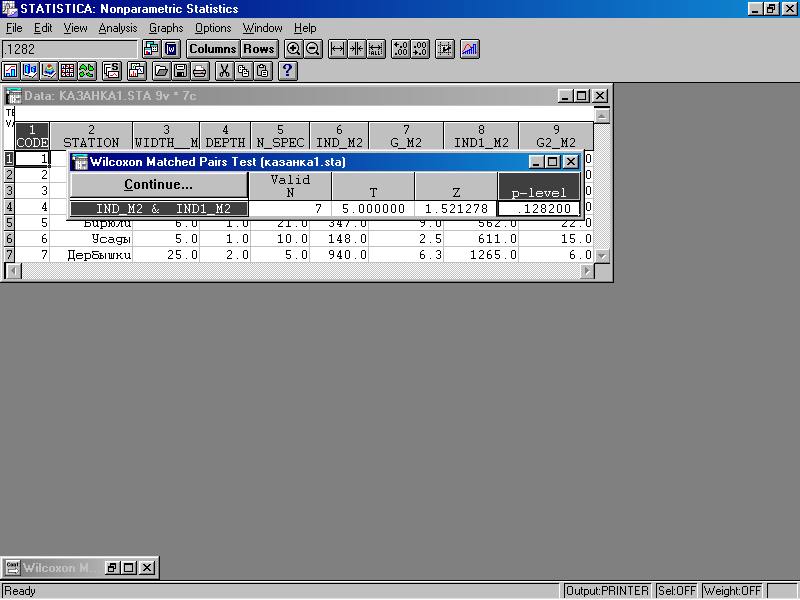Remove one decimal place icon
The height and width of the screenshot is (600, 800).
420,49
